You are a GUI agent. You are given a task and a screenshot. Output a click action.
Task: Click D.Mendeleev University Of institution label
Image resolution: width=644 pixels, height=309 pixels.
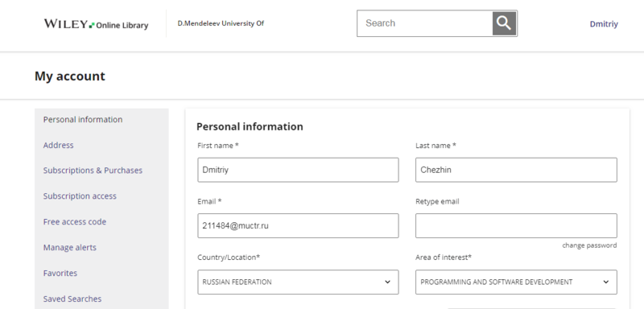[221, 23]
